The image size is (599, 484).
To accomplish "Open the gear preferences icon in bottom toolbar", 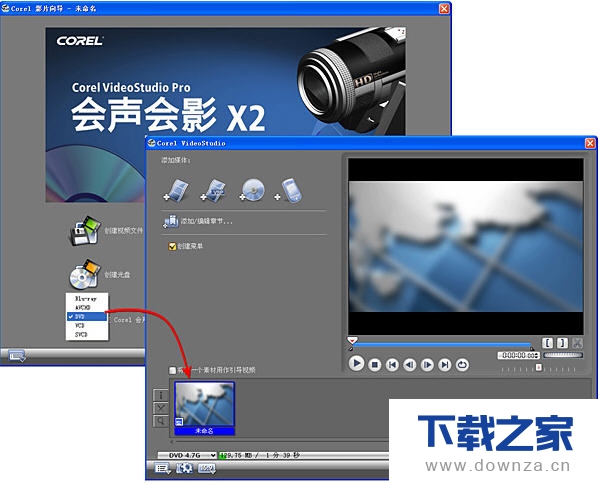I will 185,468.
